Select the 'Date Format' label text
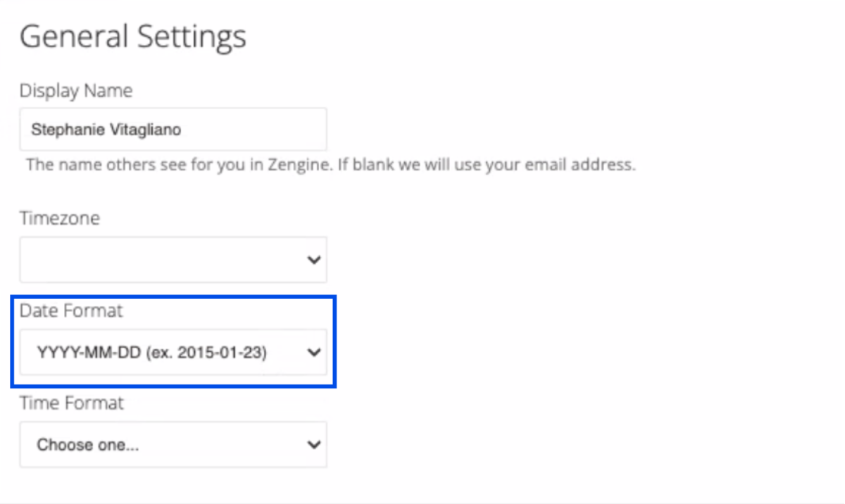The image size is (845, 504). [71, 310]
